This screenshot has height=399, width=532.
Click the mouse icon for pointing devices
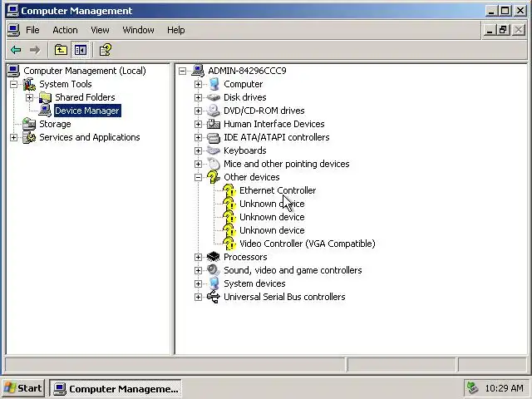pos(214,164)
